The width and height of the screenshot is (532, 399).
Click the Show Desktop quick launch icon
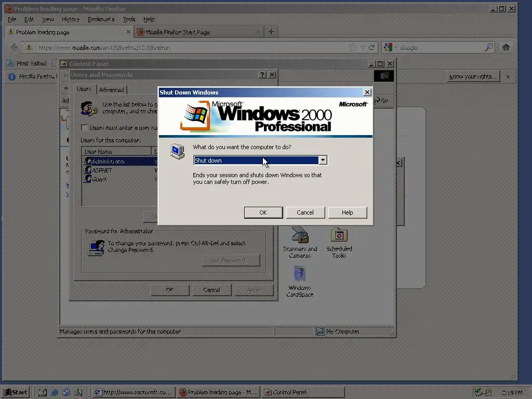pyautogui.click(x=43, y=393)
